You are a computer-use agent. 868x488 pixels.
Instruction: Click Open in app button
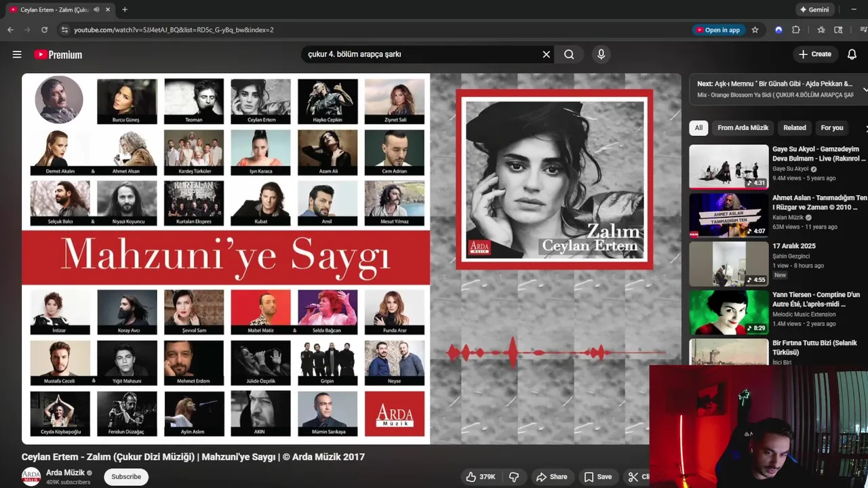tap(719, 30)
